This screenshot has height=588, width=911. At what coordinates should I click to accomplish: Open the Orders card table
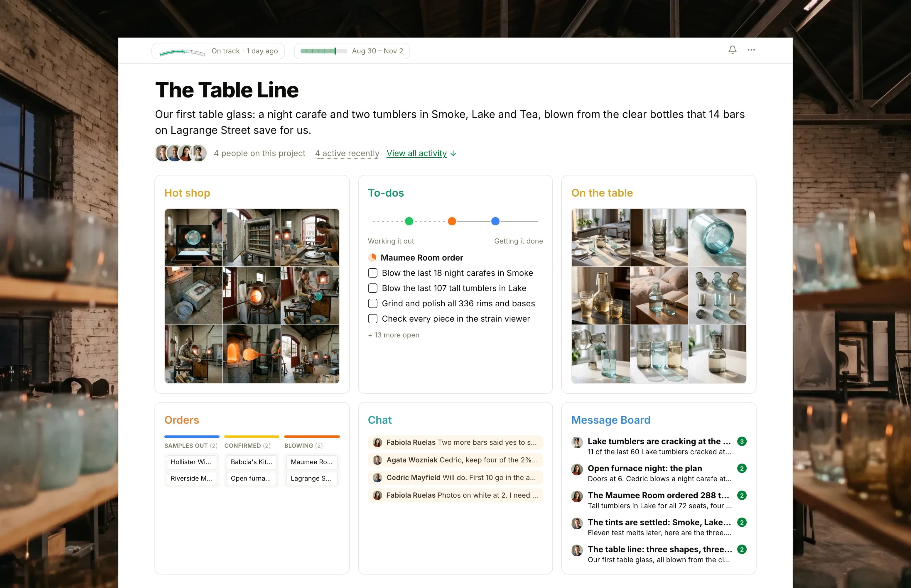coord(182,420)
